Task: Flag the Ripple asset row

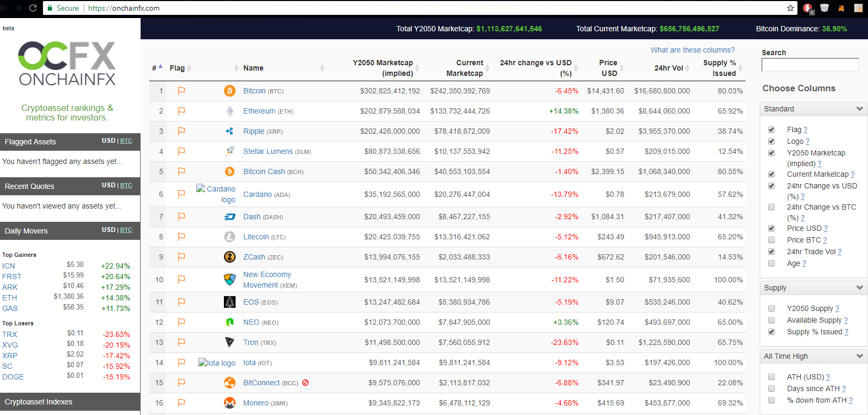Action: click(181, 131)
